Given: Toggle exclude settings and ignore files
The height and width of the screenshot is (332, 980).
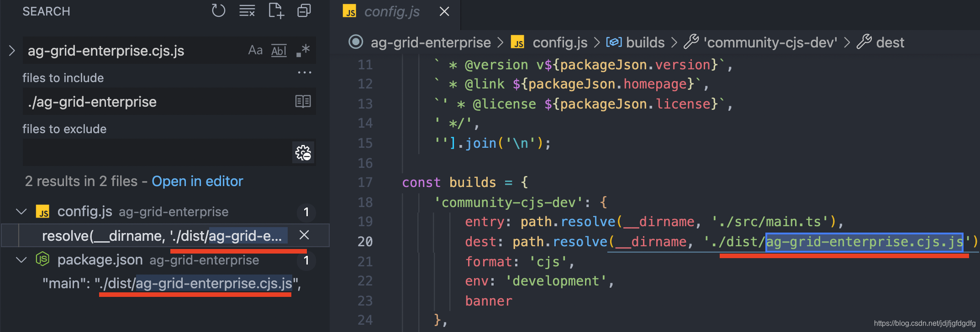Looking at the screenshot, I should [303, 152].
